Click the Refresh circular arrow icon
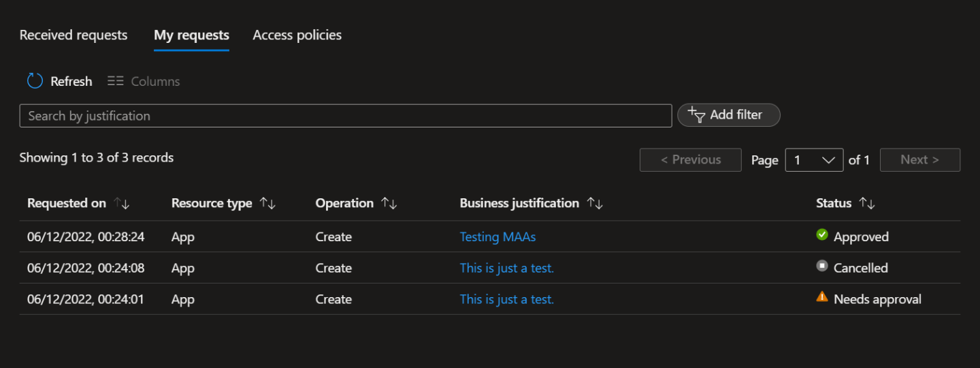The height and width of the screenshot is (368, 980). click(35, 81)
